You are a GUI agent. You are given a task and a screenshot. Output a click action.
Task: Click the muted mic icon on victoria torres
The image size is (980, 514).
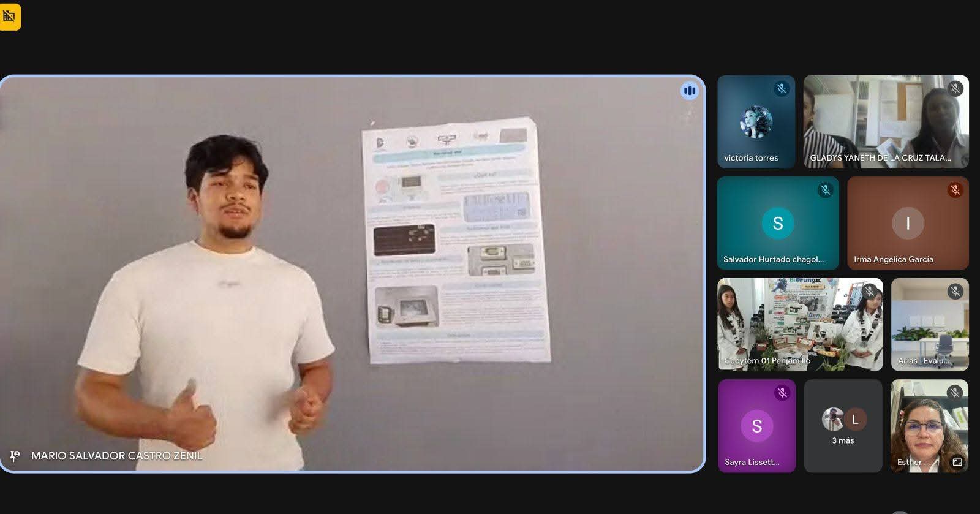pyautogui.click(x=782, y=89)
